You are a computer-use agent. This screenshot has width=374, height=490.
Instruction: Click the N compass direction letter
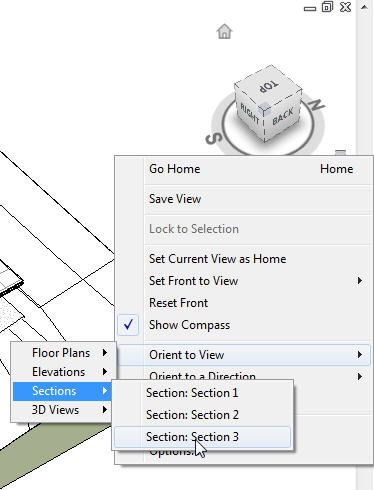point(316,105)
